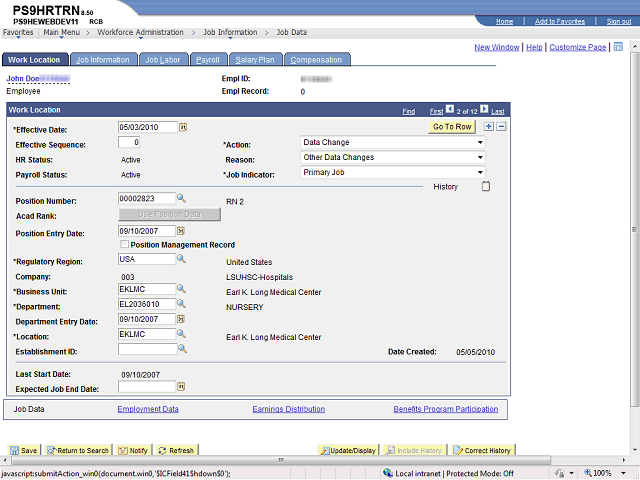This screenshot has height=480, width=640.
Task: Open Position Number lookup magnifier
Action: 181,198
